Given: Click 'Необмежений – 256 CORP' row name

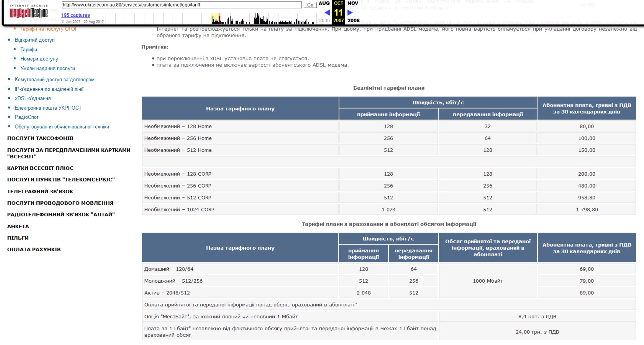Looking at the screenshot, I should click(x=178, y=186).
